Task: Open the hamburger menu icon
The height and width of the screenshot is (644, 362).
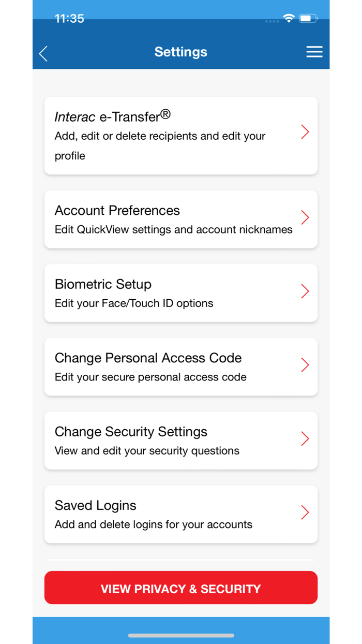Action: [x=314, y=52]
